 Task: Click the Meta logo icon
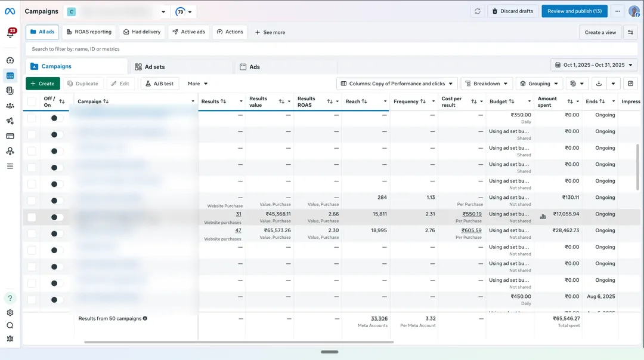coord(10,11)
